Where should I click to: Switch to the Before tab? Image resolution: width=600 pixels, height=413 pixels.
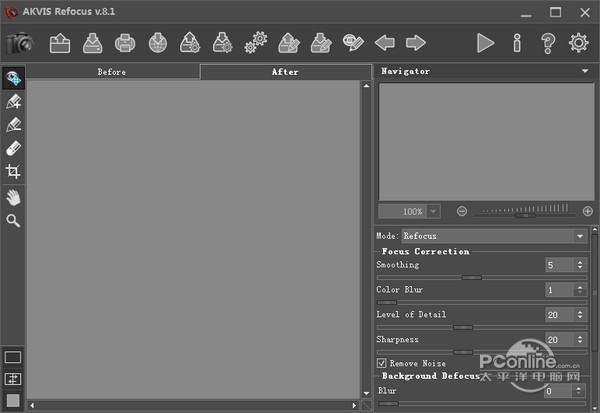(x=112, y=72)
